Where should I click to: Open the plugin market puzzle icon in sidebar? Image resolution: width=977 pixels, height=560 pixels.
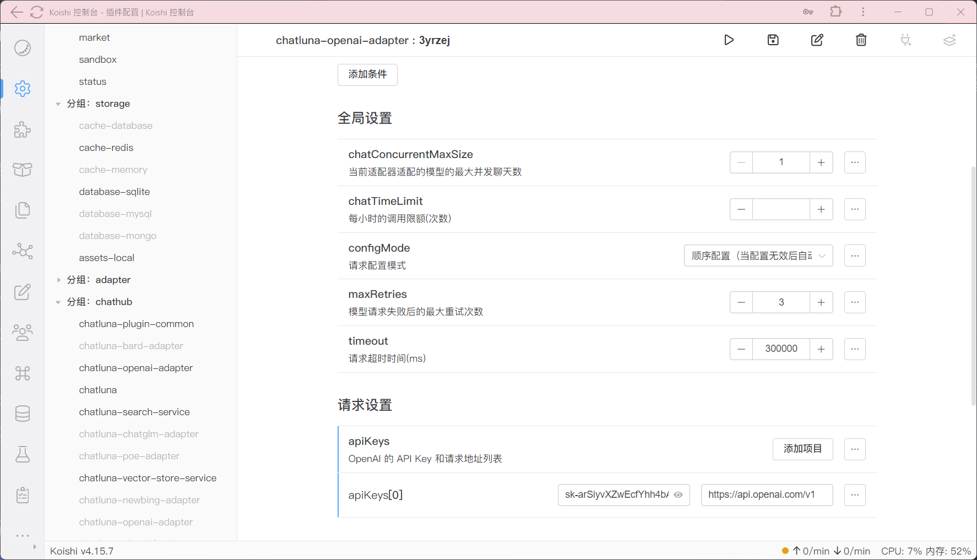23,129
